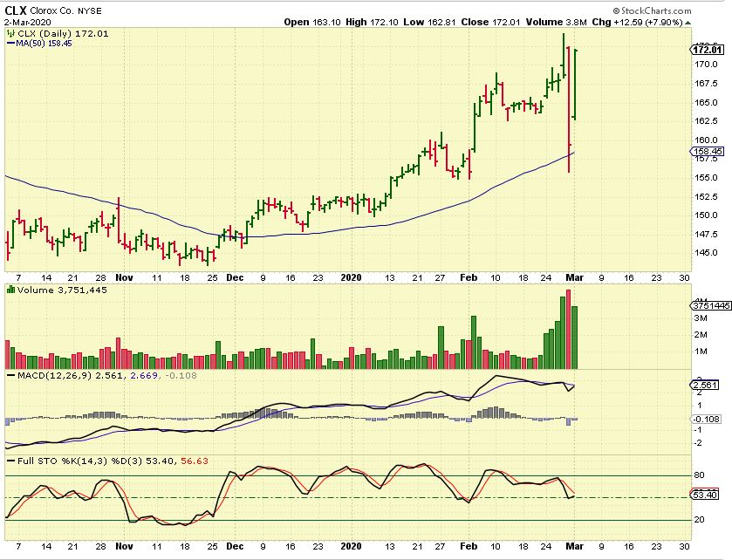This screenshot has width=732, height=560.
Task: Click the 3M volume axis label
Action: point(701,318)
